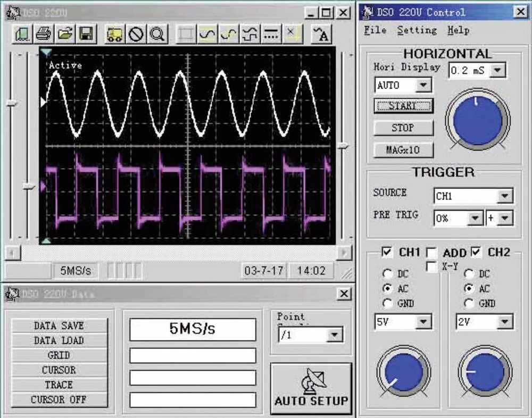
Task: Click the square wave toolbar icon
Action: click(x=250, y=34)
